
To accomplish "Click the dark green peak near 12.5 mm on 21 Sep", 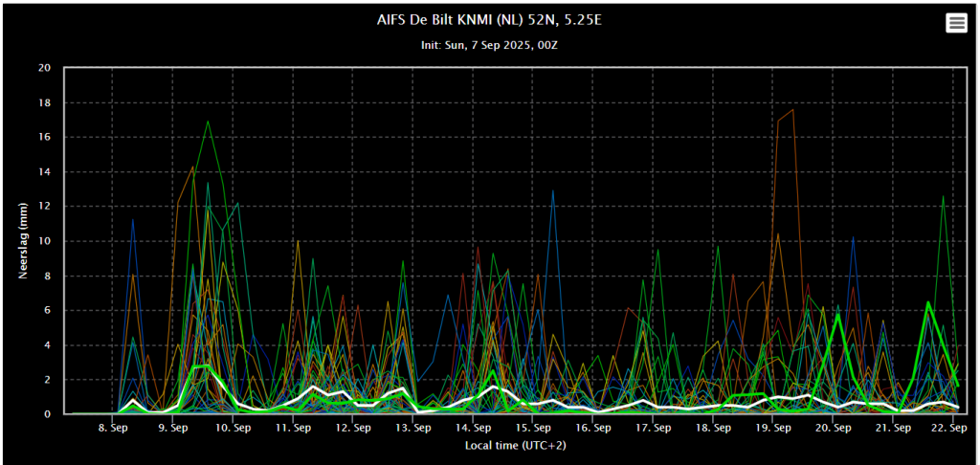I will pos(943,197).
